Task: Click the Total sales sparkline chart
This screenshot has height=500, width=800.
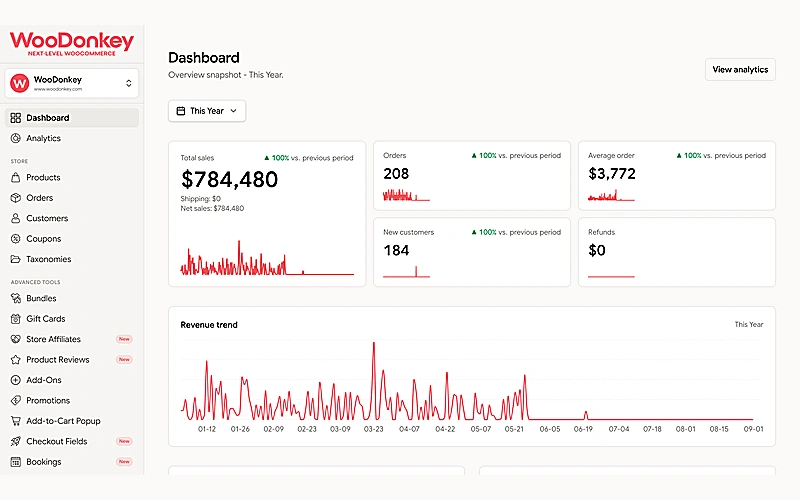Action: (x=267, y=259)
